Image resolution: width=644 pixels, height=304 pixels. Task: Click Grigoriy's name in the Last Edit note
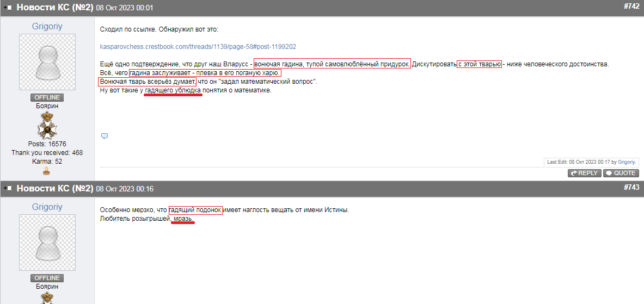point(627,162)
